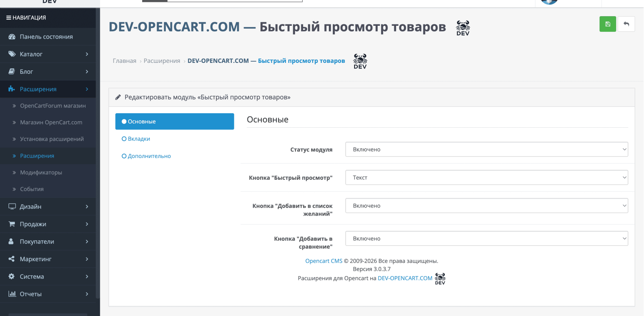644x316 pixels.
Task: Click the book icon beside Блог
Action: pos(12,71)
